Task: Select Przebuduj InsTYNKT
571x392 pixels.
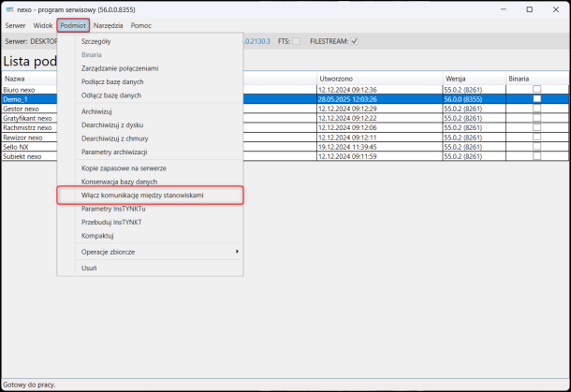Action: (x=150, y=222)
